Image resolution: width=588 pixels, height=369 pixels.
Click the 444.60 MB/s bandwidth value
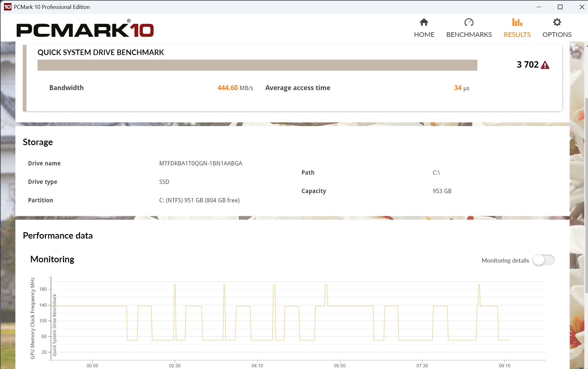pyautogui.click(x=235, y=88)
